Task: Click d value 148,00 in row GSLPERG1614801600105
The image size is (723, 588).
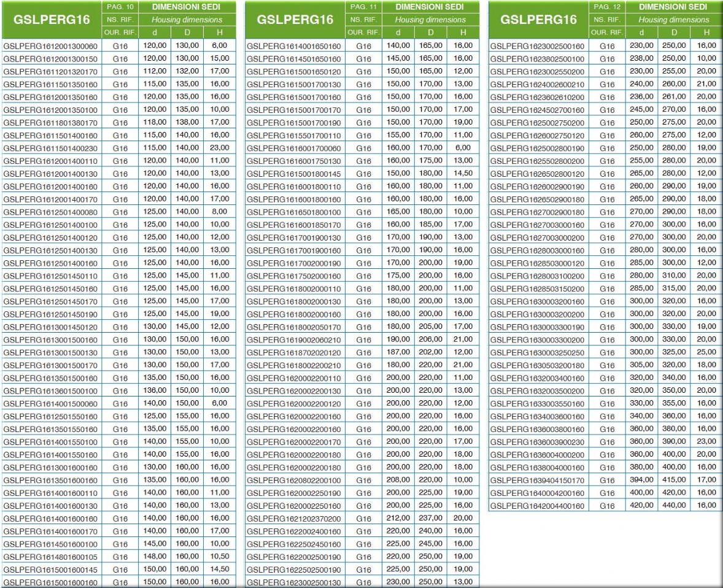Action: click(x=155, y=556)
